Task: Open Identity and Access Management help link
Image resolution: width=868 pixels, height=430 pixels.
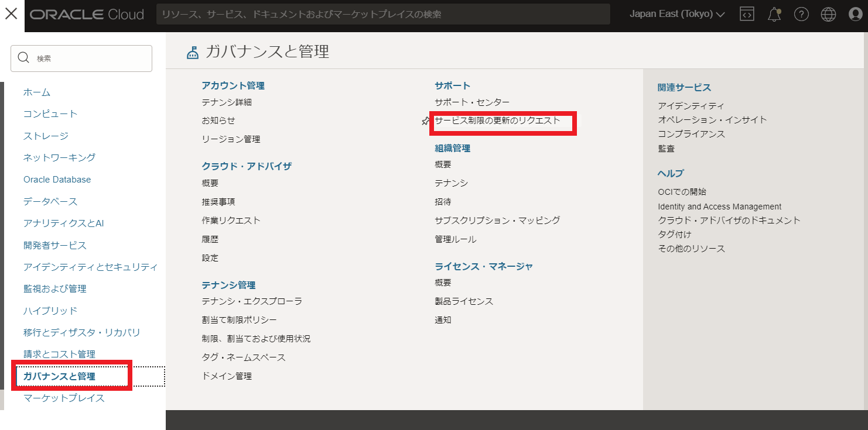Action: coord(720,207)
